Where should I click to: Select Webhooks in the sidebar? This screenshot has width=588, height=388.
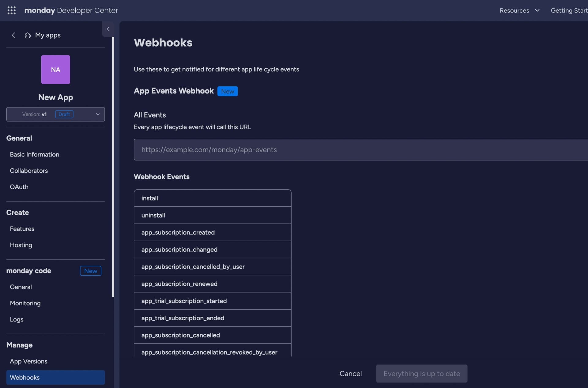(x=55, y=377)
